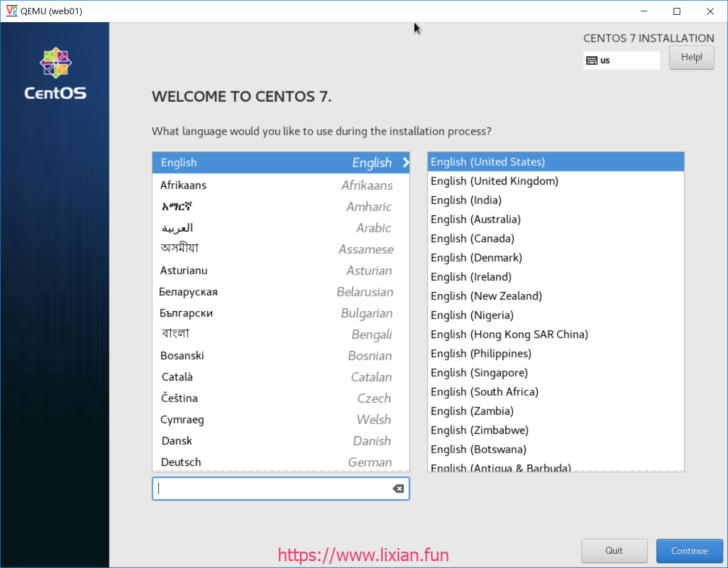The image size is (728, 568).
Task: Click the keyboard layout icon
Action: [592, 61]
